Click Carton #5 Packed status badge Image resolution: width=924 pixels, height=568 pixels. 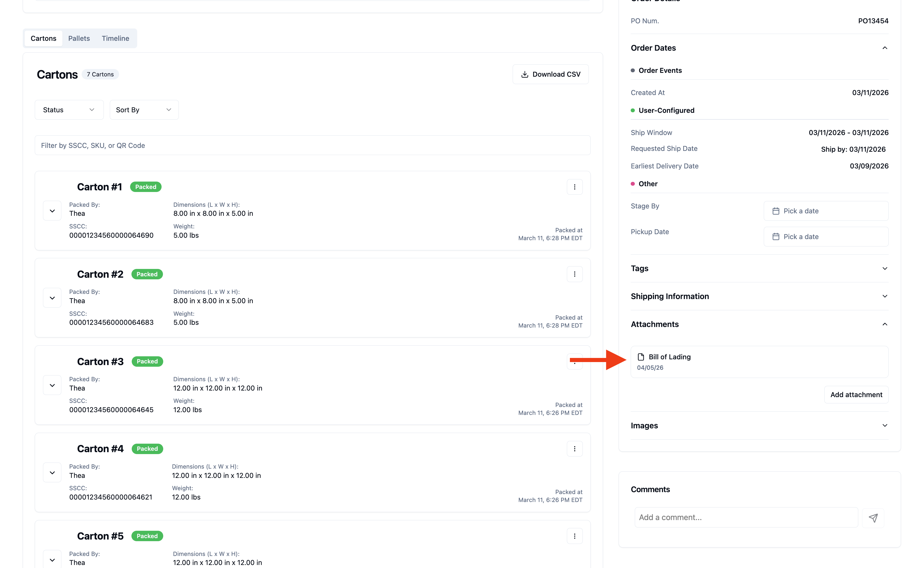click(147, 536)
